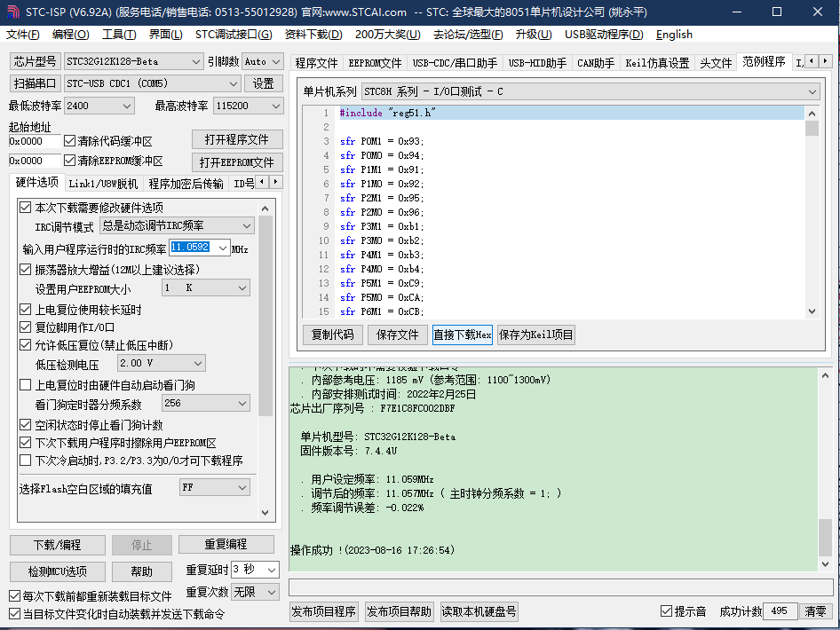Image resolution: width=840 pixels, height=630 pixels.
Task: Enable 上电复位时由硬件自动启动看门狗
Action: 25,385
